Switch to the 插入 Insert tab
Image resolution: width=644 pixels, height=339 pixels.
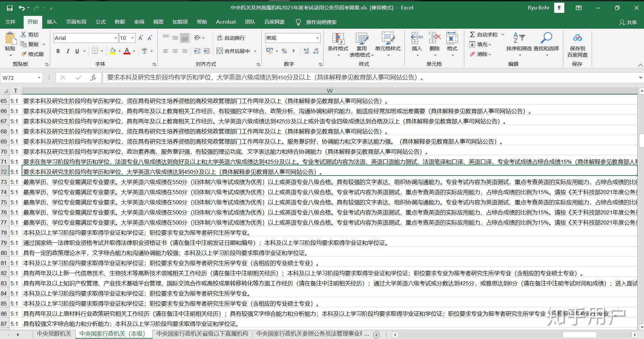[x=52, y=22]
